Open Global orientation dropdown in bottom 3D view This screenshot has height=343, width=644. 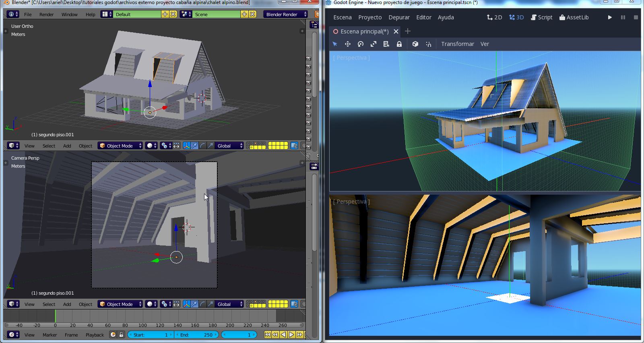(x=229, y=304)
